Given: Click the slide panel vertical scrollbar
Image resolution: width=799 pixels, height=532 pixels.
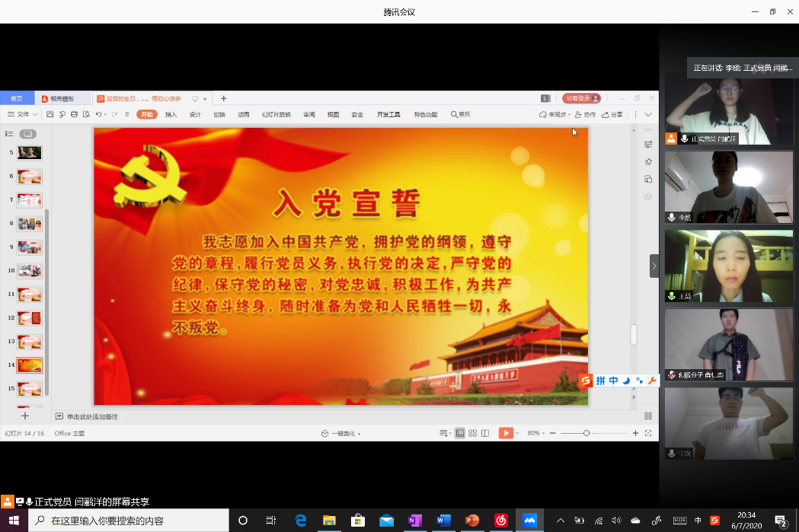Looking at the screenshot, I should (47, 302).
